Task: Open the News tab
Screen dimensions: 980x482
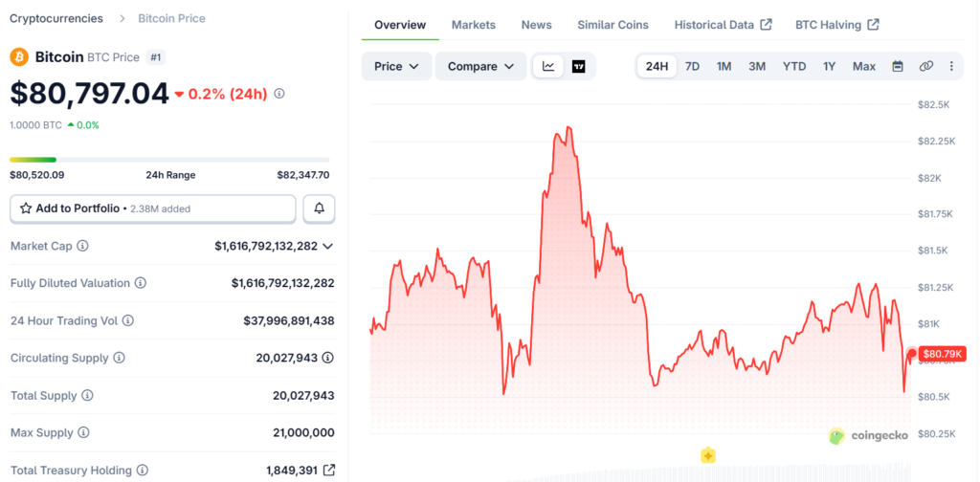Action: point(536,25)
